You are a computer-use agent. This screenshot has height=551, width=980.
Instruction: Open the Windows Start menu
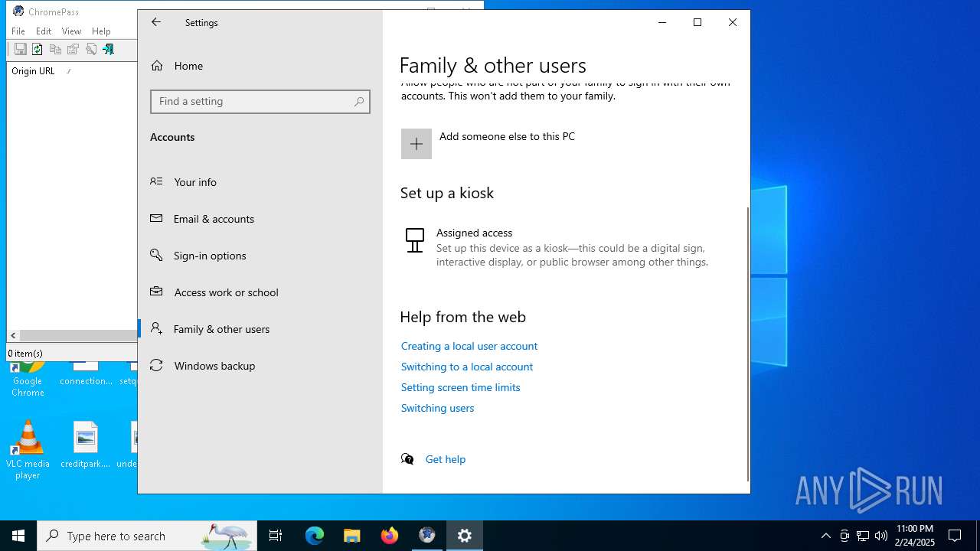point(18,536)
